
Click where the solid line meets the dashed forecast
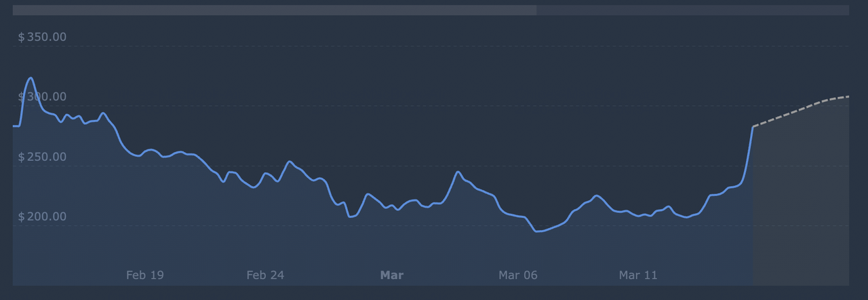click(x=753, y=126)
